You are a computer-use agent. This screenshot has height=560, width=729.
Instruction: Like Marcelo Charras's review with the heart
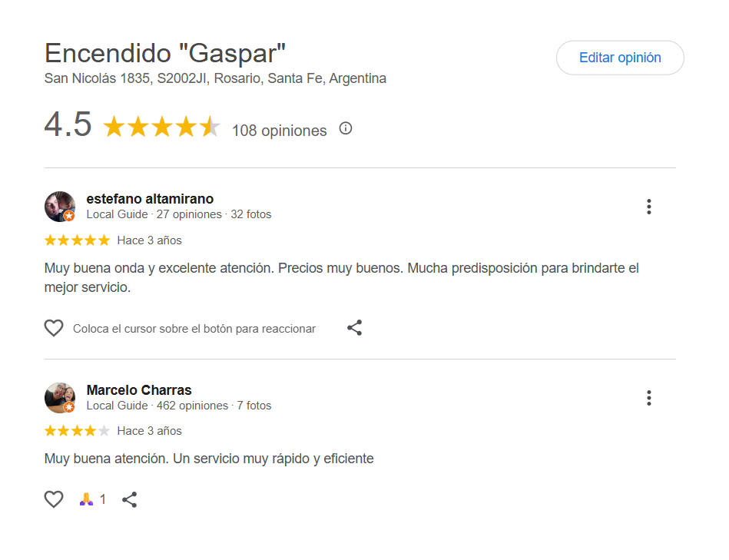(x=54, y=499)
